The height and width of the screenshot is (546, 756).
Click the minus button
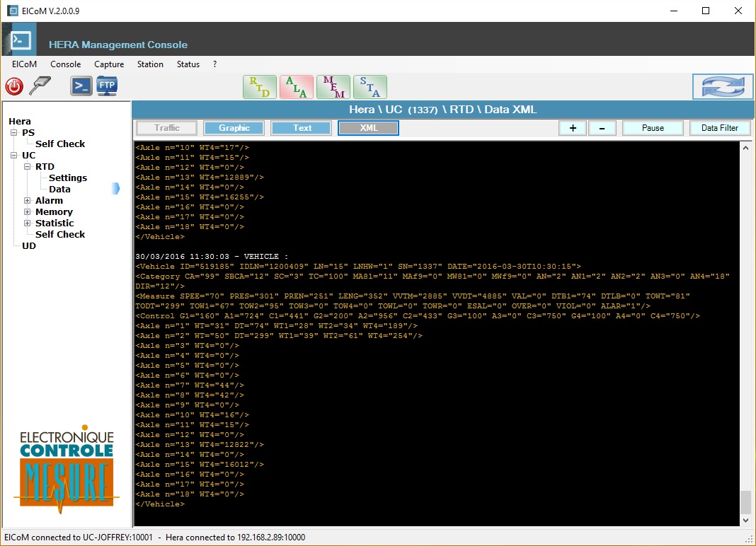tap(602, 128)
